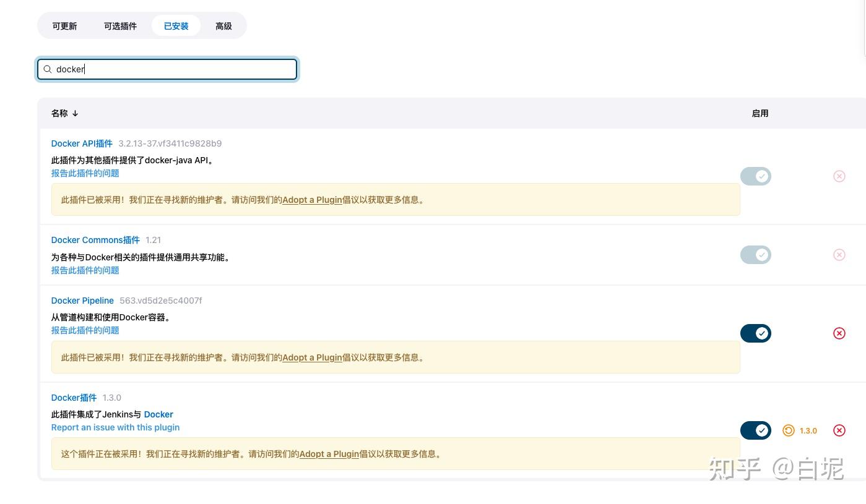The image size is (866, 504).
Task: Click version 1.3.0 beside Docker插件 name
Action: coord(111,398)
